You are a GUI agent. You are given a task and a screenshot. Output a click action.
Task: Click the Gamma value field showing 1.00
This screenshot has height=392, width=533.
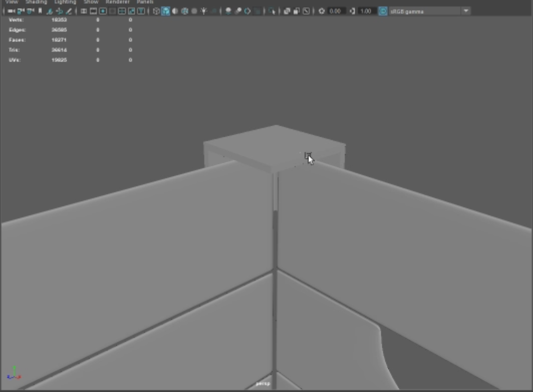(x=366, y=11)
